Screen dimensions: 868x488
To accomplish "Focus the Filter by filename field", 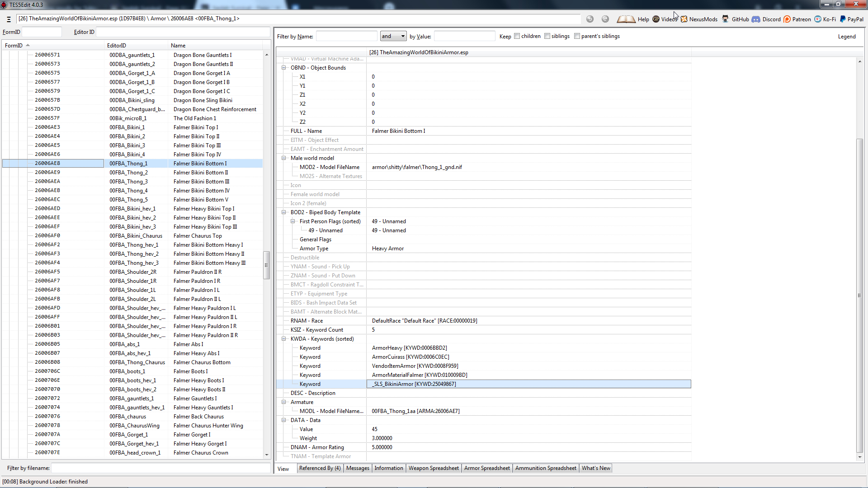I will (161, 468).
